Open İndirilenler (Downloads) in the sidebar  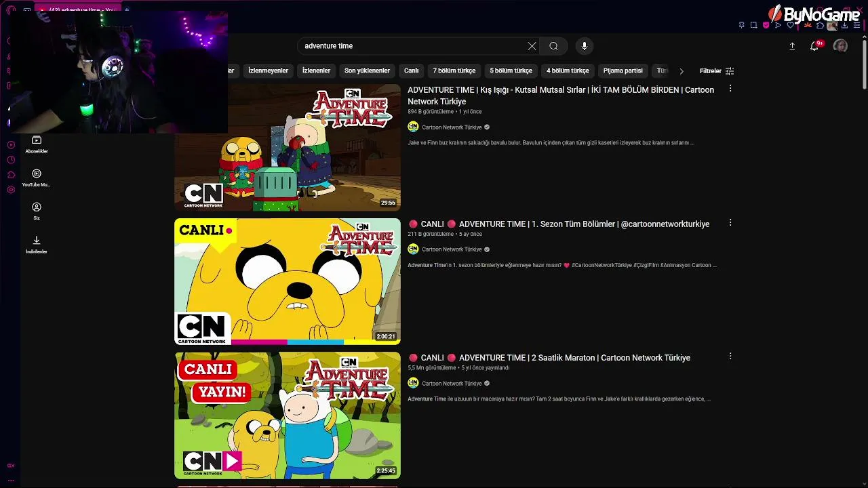coord(37,245)
